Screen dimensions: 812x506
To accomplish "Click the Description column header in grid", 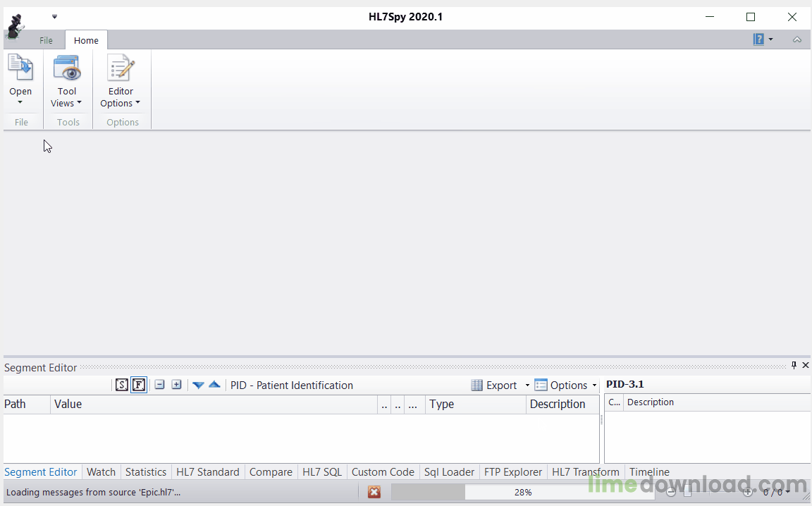I will click(x=562, y=404).
